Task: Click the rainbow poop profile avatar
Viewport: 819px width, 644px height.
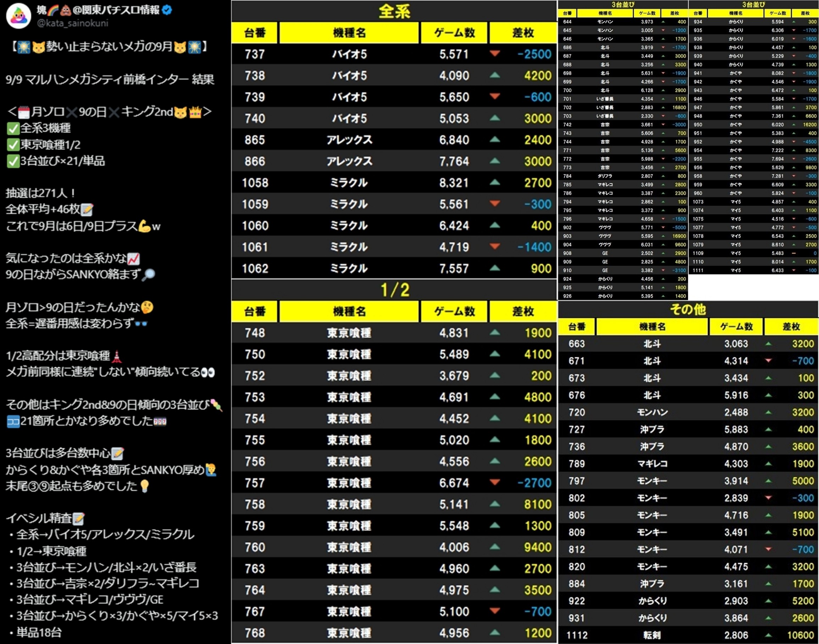Action: [18, 16]
